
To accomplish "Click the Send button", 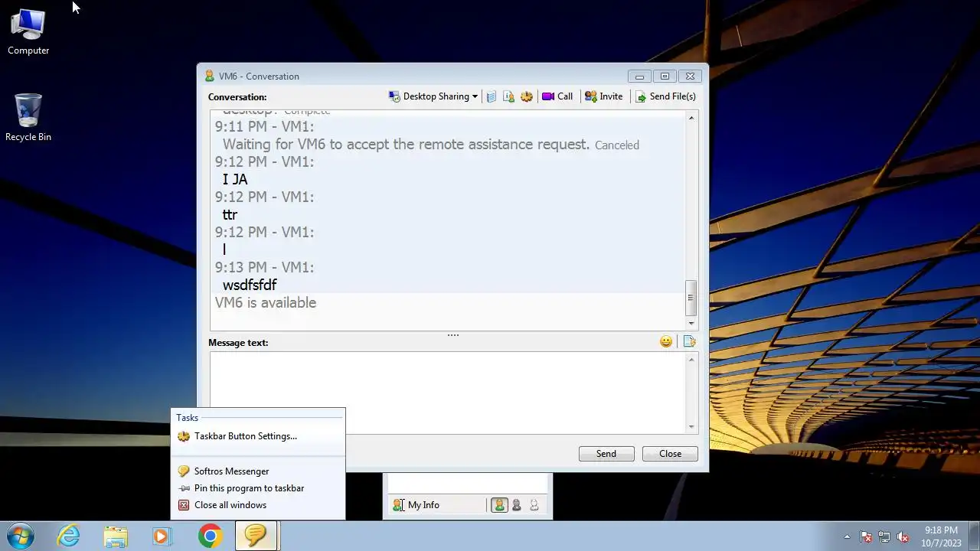I will (x=606, y=454).
